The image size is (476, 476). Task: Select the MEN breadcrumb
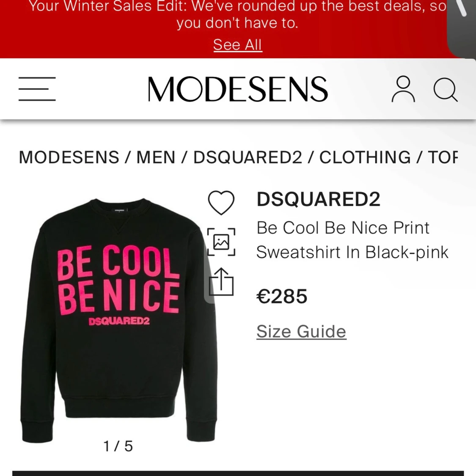(156, 157)
